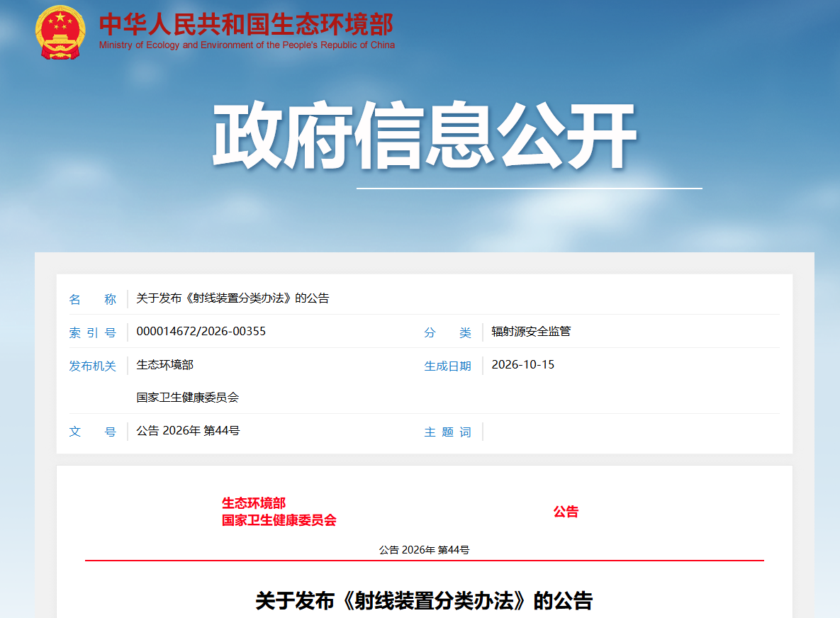The height and width of the screenshot is (618, 840).
Task: Select the centered 公告 2026年 第44号 line
Action: (x=425, y=550)
